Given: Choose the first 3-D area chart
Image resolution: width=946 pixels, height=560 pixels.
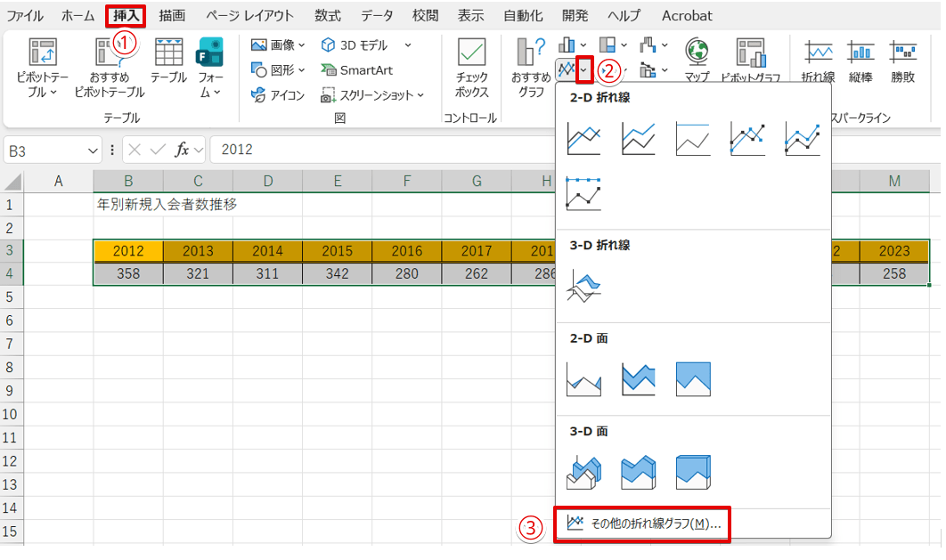Looking at the screenshot, I should (583, 472).
